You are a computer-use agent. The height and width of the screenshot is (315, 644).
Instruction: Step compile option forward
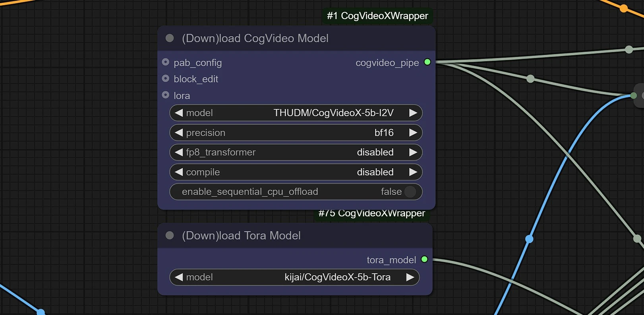(x=413, y=172)
